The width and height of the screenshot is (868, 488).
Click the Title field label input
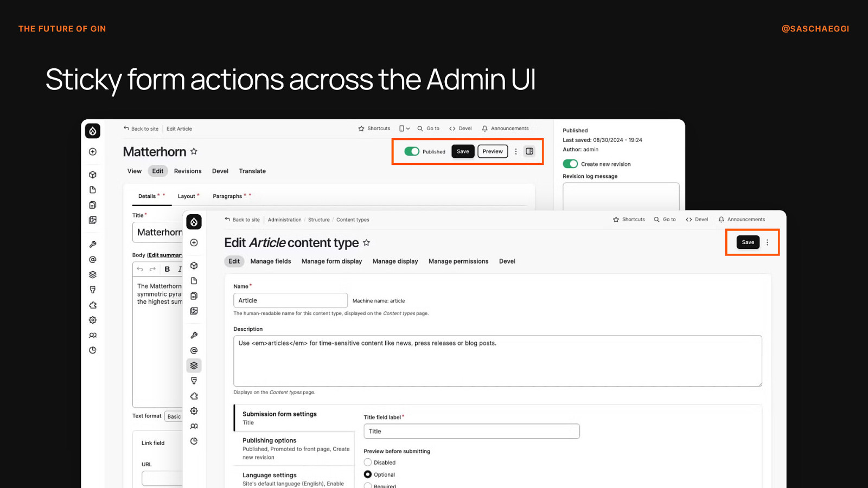pos(471,431)
